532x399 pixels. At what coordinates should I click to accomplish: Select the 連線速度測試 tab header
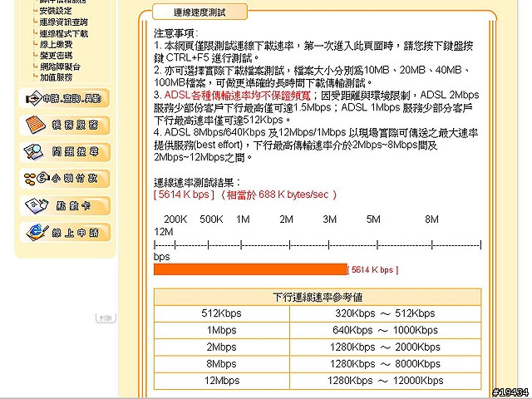point(199,12)
